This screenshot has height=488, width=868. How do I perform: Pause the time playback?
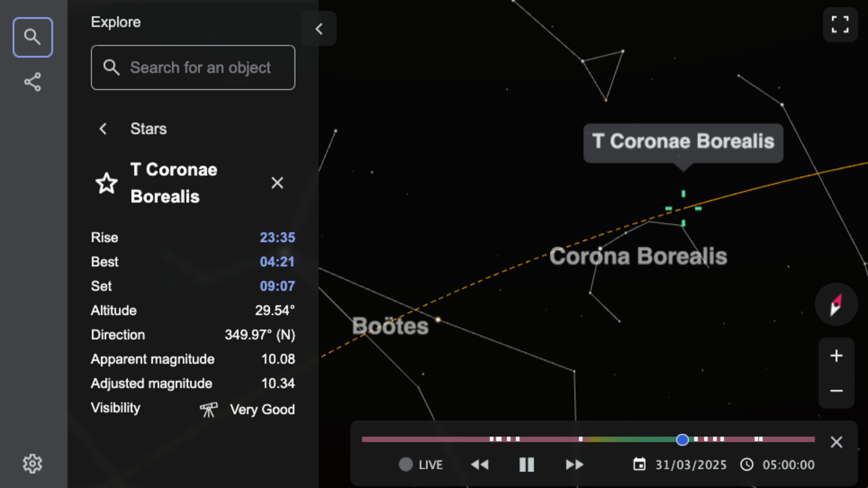point(527,464)
